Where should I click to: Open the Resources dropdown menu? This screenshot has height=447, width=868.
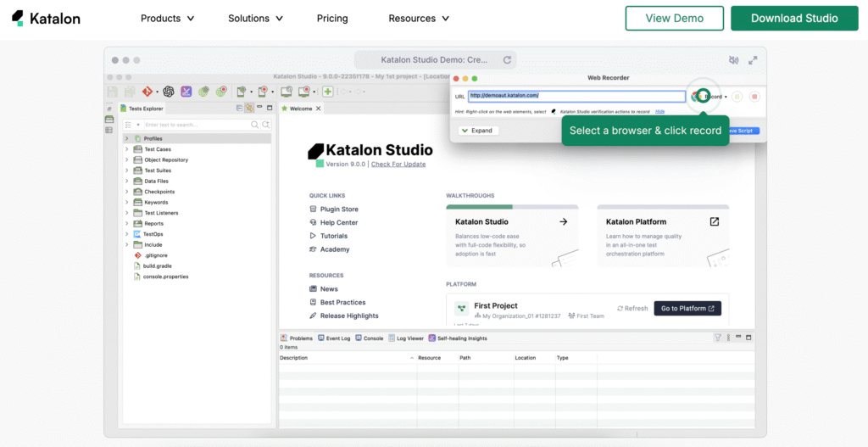(x=419, y=19)
